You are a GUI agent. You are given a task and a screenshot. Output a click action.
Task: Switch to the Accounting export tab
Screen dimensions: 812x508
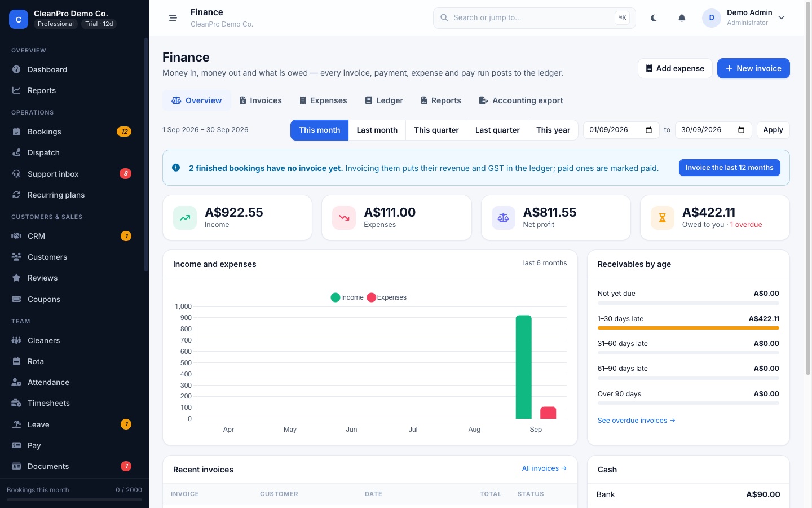coord(521,100)
